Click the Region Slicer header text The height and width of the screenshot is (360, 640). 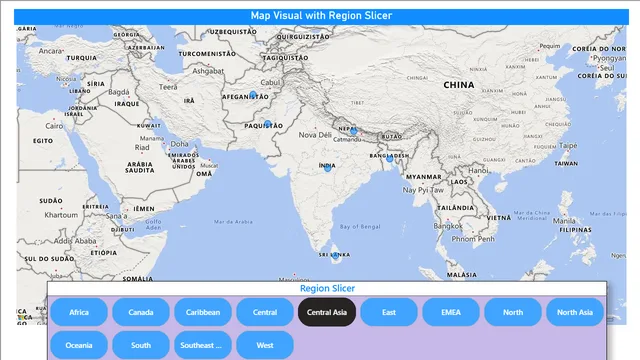[327, 289]
